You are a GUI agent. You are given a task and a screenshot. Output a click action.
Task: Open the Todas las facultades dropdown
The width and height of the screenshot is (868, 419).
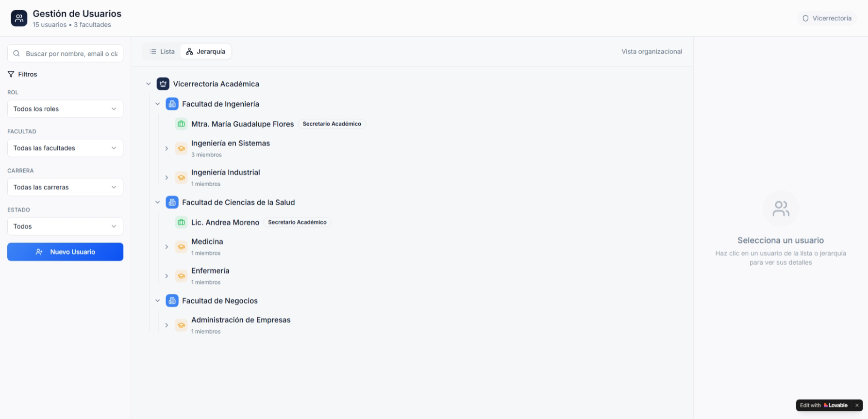65,148
